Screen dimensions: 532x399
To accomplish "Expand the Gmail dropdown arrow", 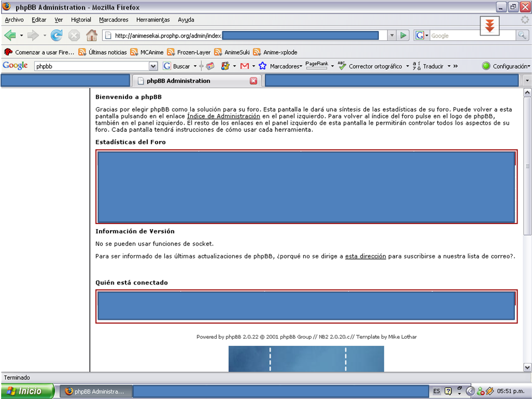I will tap(253, 66).
